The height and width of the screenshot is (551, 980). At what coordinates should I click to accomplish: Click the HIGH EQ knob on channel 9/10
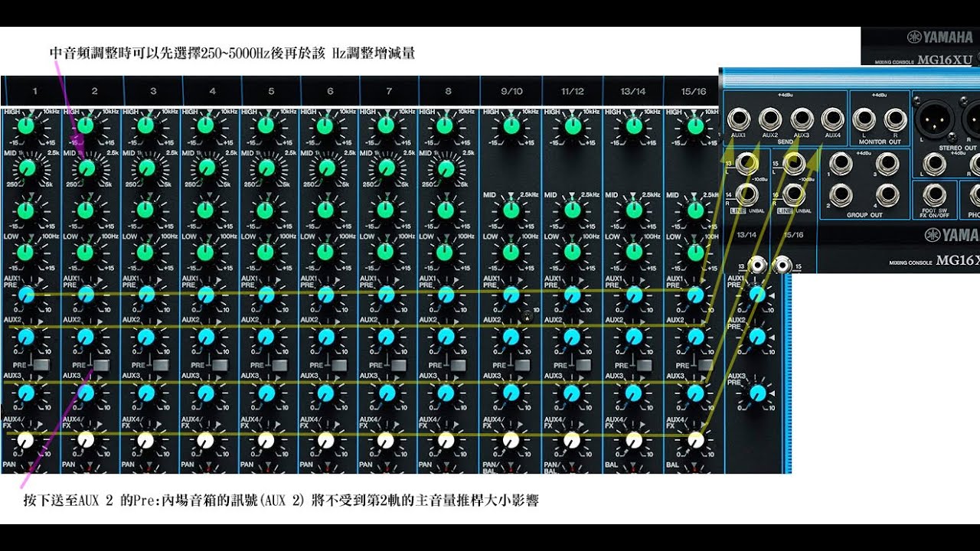(510, 126)
